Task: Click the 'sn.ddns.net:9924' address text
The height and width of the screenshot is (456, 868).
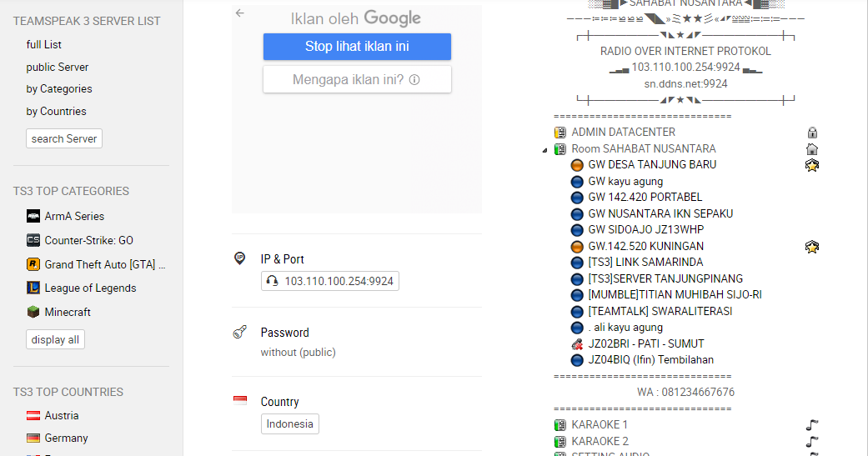Action: tap(685, 84)
